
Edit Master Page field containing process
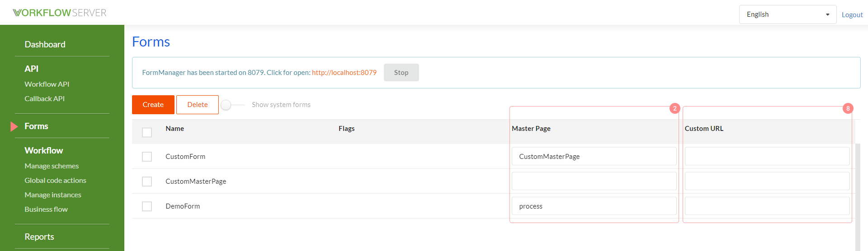coord(594,206)
